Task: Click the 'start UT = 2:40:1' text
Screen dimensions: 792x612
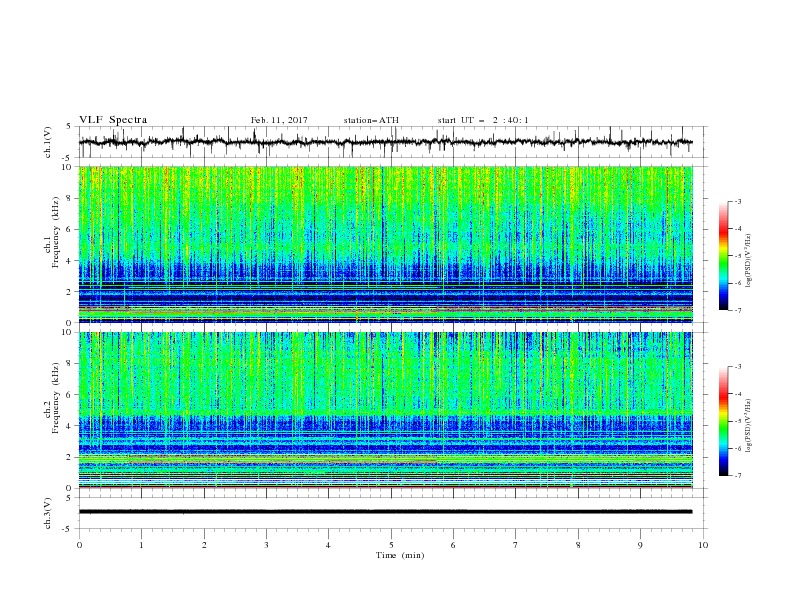Action: (483, 120)
